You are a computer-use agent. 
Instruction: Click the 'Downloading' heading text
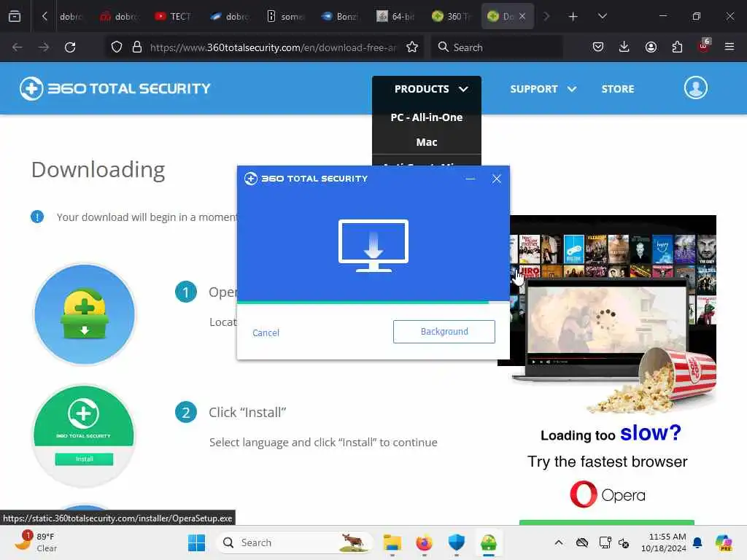coord(98,170)
